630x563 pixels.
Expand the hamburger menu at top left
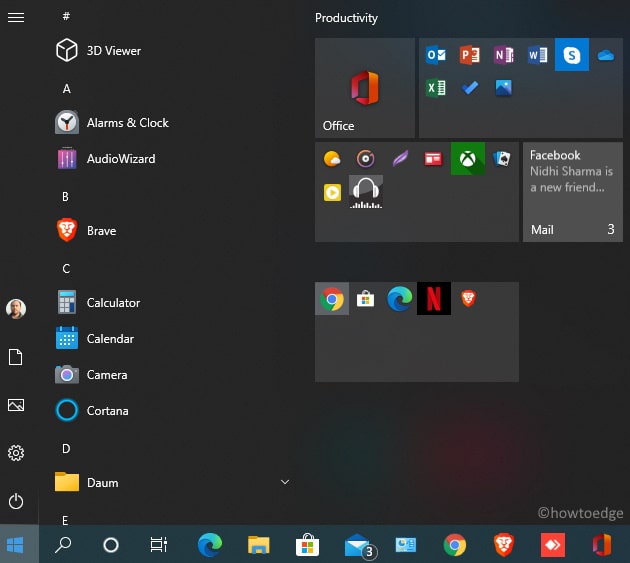(16, 17)
